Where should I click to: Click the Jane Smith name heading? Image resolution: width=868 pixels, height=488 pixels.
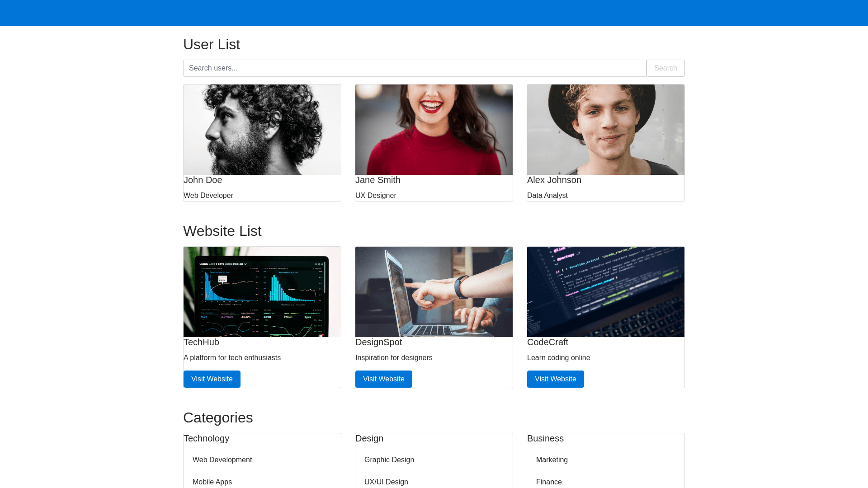[x=378, y=180]
